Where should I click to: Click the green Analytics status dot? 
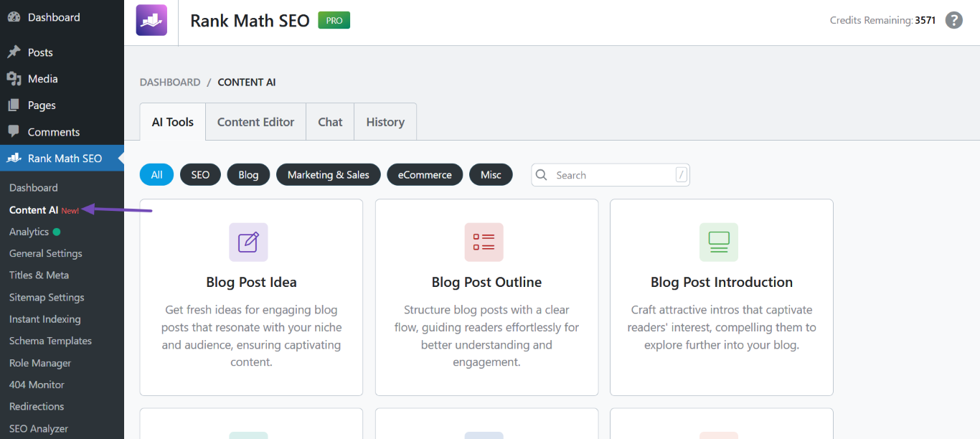57,232
